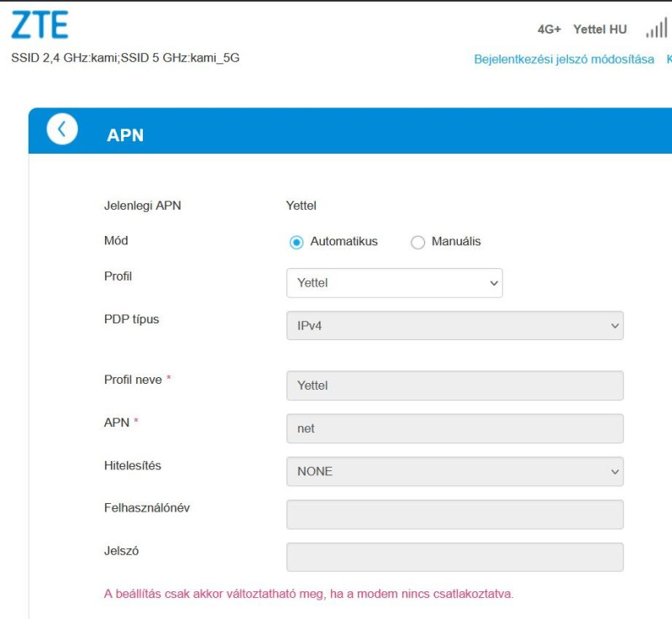Click the Profil neve input field

point(454,386)
